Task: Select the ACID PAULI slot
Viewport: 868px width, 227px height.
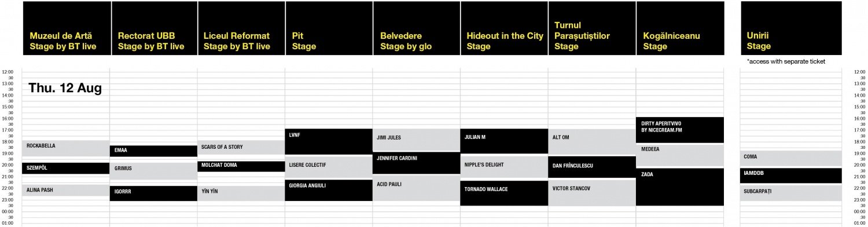Action: pyautogui.click(x=417, y=189)
